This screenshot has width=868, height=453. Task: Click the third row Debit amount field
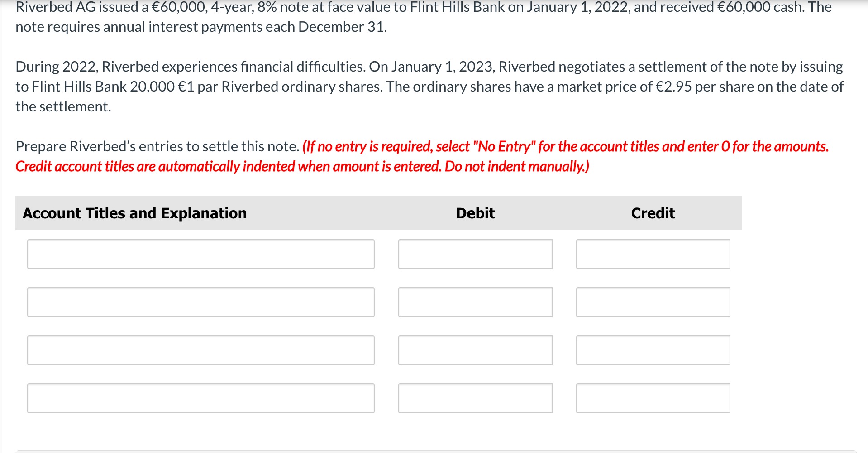[475, 350]
